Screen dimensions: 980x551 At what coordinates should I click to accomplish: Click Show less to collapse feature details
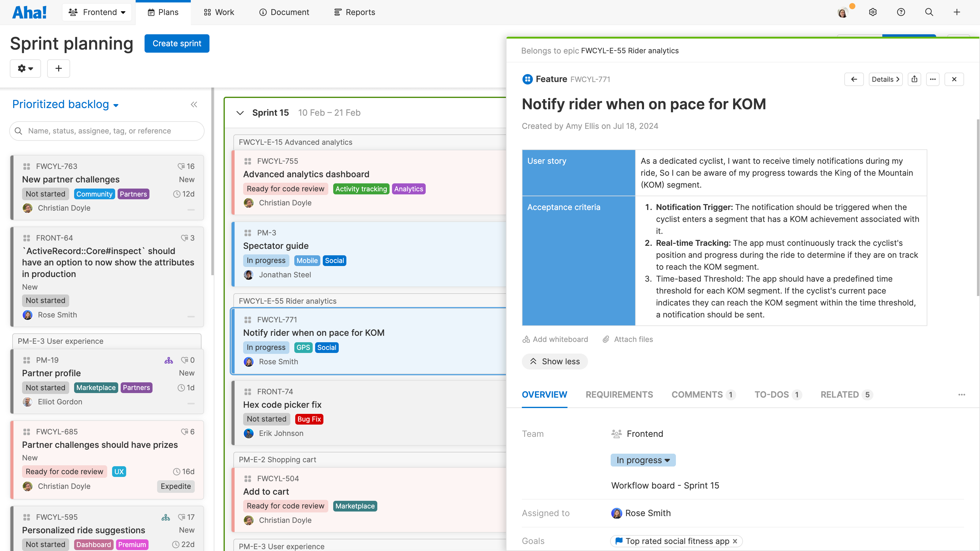click(554, 361)
